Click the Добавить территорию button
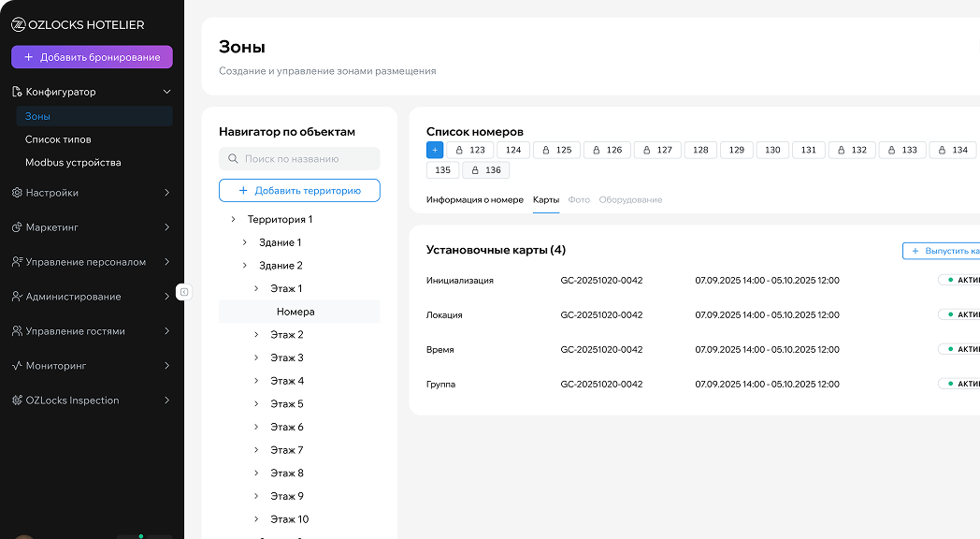The image size is (980, 539). pos(299,190)
